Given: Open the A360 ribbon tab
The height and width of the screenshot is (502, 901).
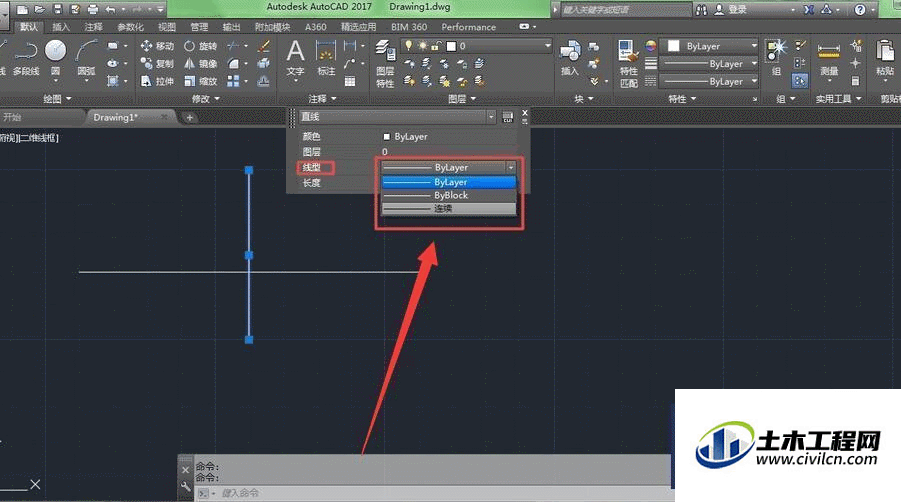Looking at the screenshot, I should (x=315, y=27).
